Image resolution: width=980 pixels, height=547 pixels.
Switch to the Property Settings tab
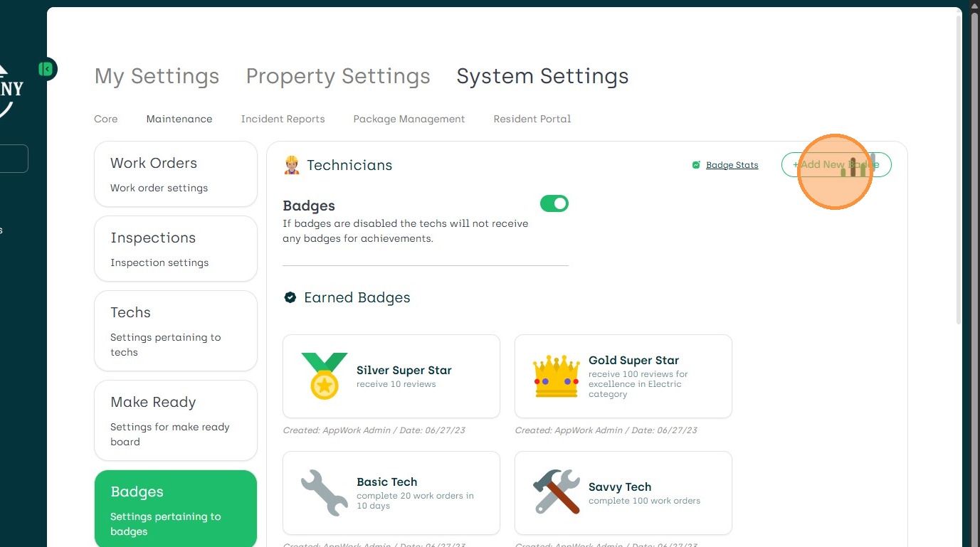pyautogui.click(x=338, y=76)
